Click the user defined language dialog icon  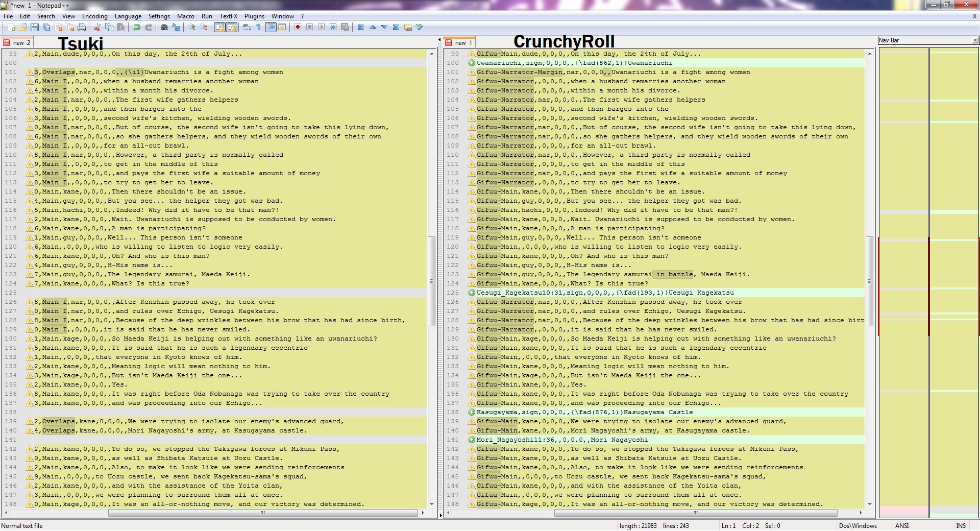282,28
